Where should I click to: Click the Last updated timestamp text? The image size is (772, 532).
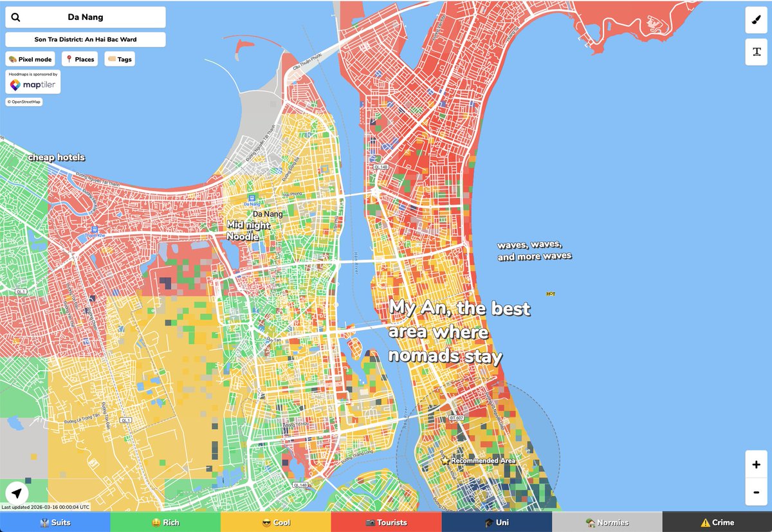[45, 508]
